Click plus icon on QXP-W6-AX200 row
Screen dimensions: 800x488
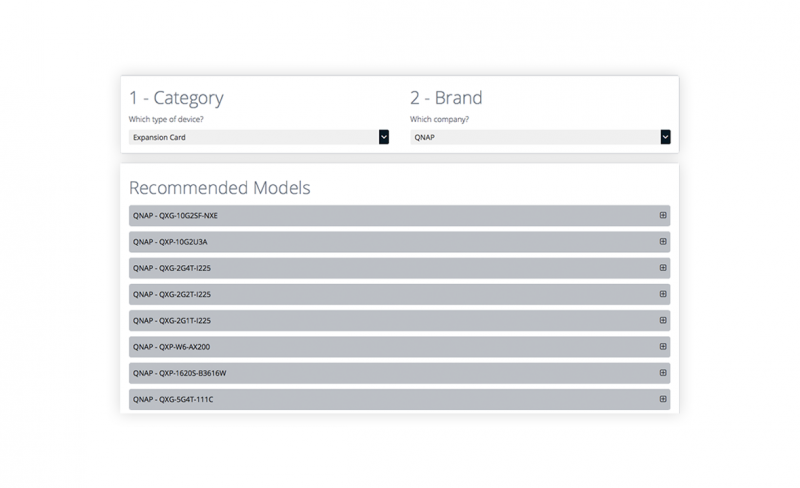point(663,347)
